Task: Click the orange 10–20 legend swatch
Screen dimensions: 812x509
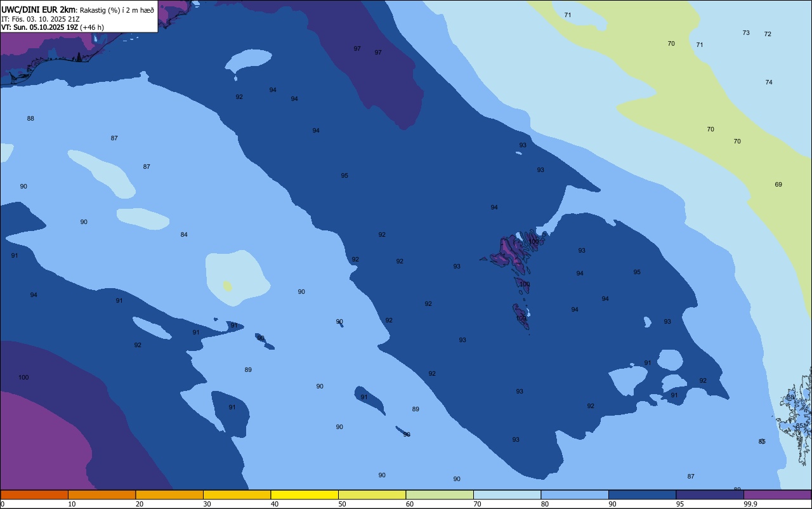Action: tap(101, 494)
